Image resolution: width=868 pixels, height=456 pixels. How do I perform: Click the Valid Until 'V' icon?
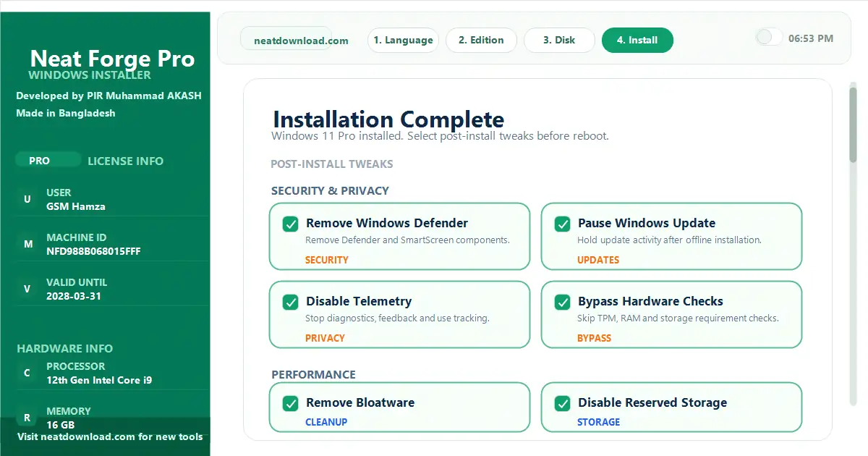27,289
